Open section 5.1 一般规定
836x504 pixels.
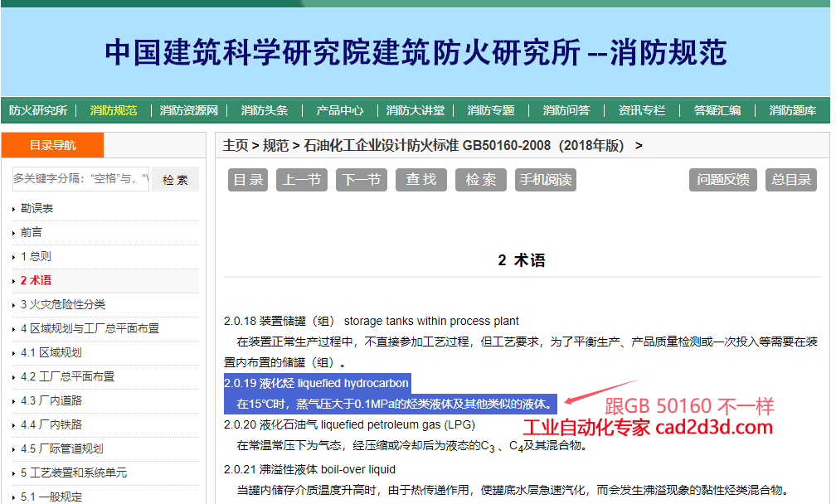pos(51,497)
